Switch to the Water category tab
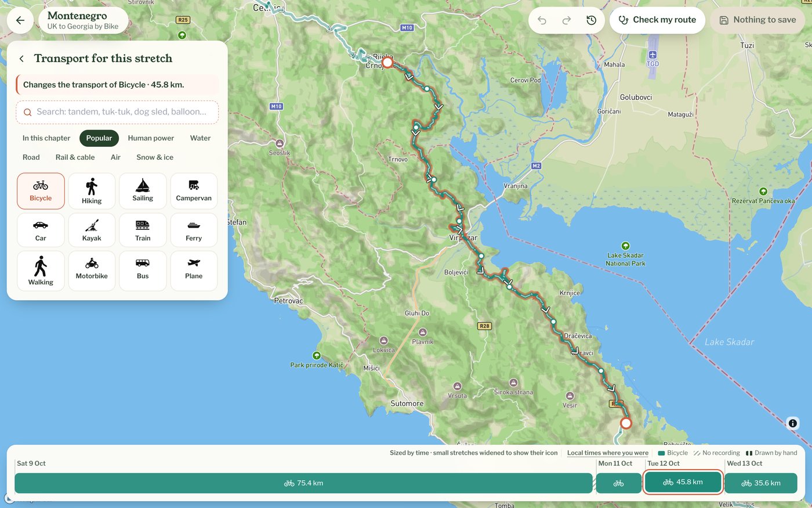 200,138
